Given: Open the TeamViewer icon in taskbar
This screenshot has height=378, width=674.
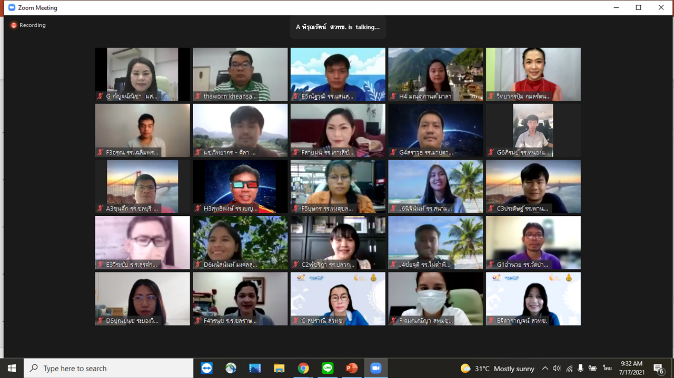Looking at the screenshot, I should click(207, 368).
